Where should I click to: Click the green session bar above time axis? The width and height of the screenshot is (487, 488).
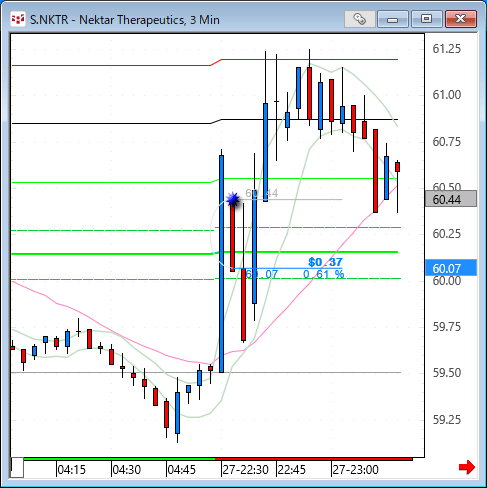tap(119, 459)
